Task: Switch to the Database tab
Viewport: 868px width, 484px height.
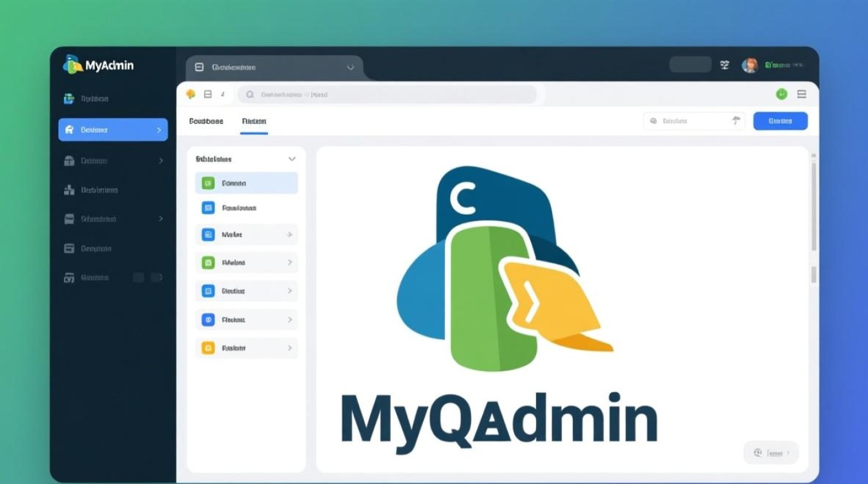Action: 206,121
